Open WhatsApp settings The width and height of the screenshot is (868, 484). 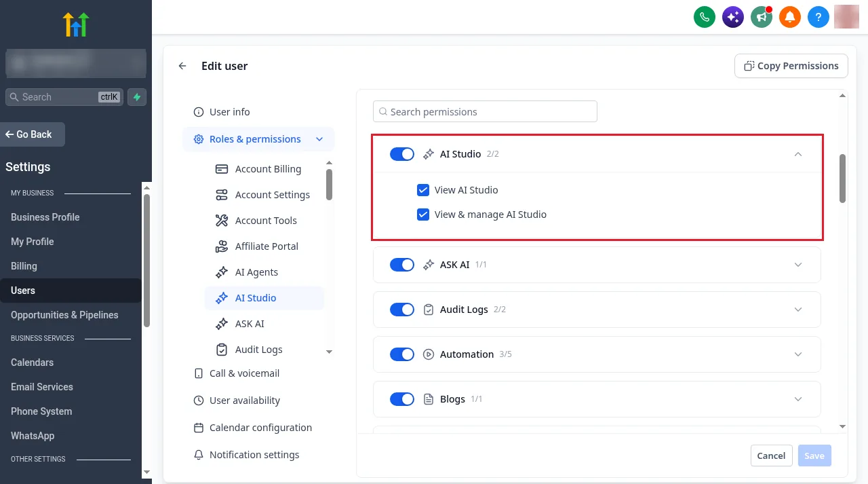[x=33, y=436]
